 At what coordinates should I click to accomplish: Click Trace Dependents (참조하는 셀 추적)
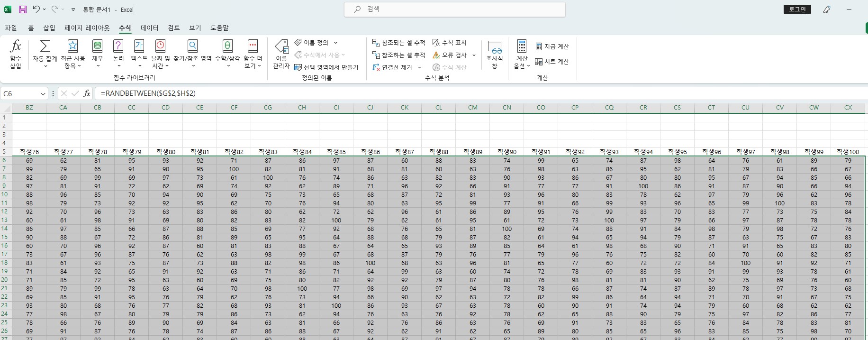pyautogui.click(x=399, y=55)
